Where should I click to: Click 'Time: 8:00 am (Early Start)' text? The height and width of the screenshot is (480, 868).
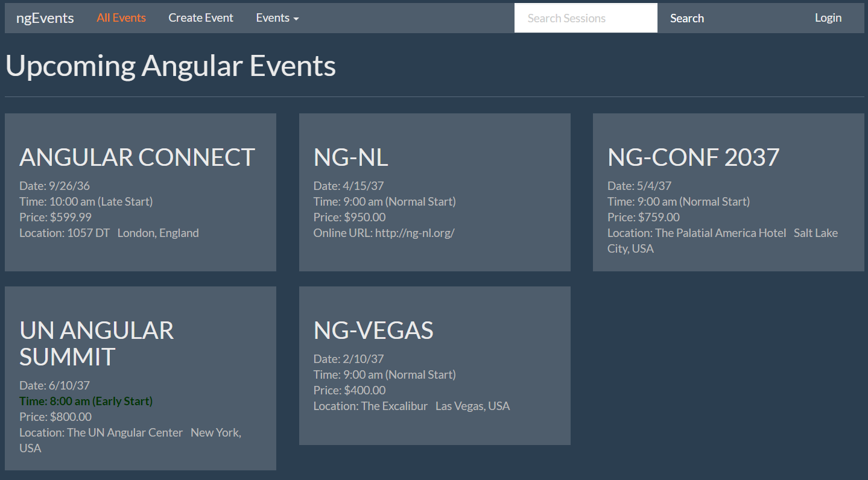coord(86,401)
